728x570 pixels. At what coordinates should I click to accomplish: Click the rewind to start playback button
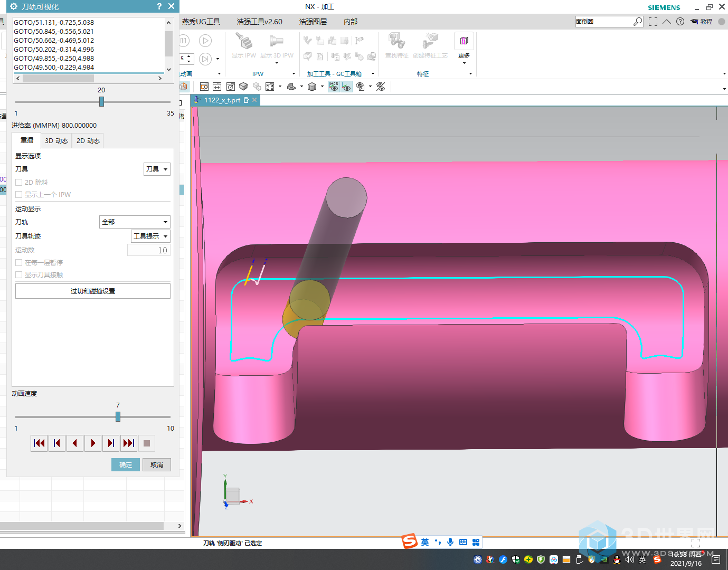coord(39,443)
